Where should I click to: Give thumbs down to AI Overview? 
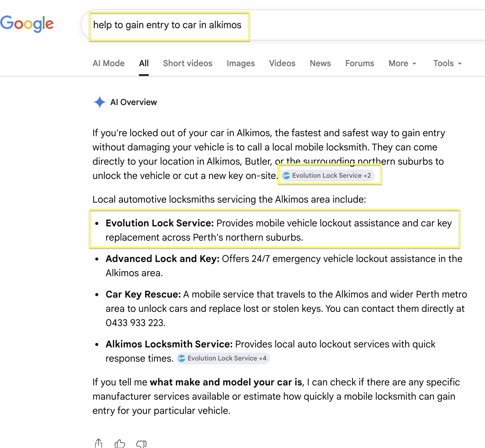click(141, 444)
